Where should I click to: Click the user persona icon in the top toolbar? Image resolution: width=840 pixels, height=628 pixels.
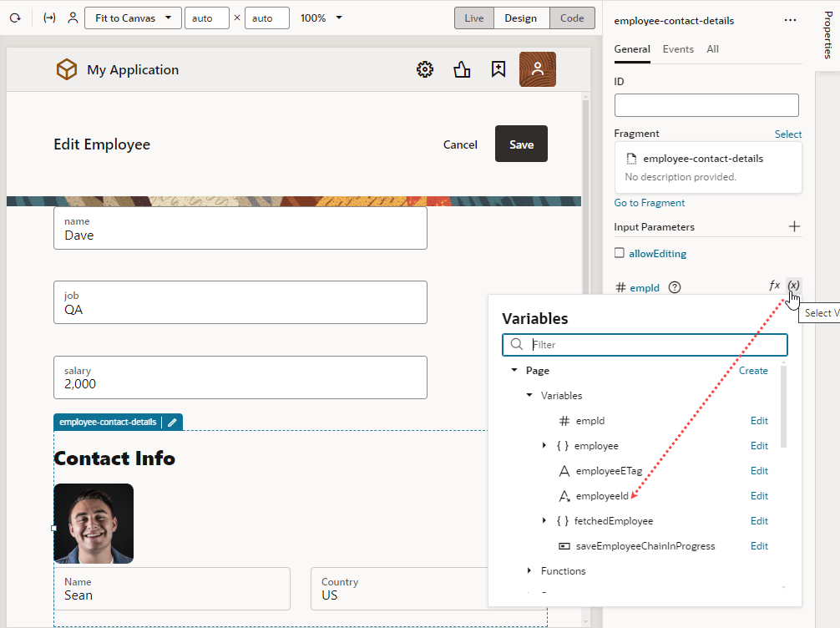73,17
